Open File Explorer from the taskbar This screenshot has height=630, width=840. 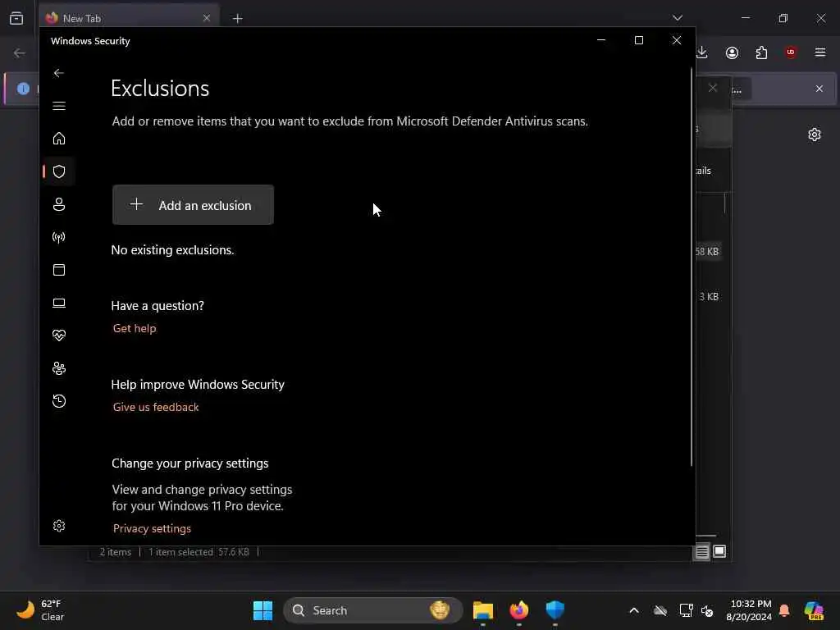(x=482, y=610)
